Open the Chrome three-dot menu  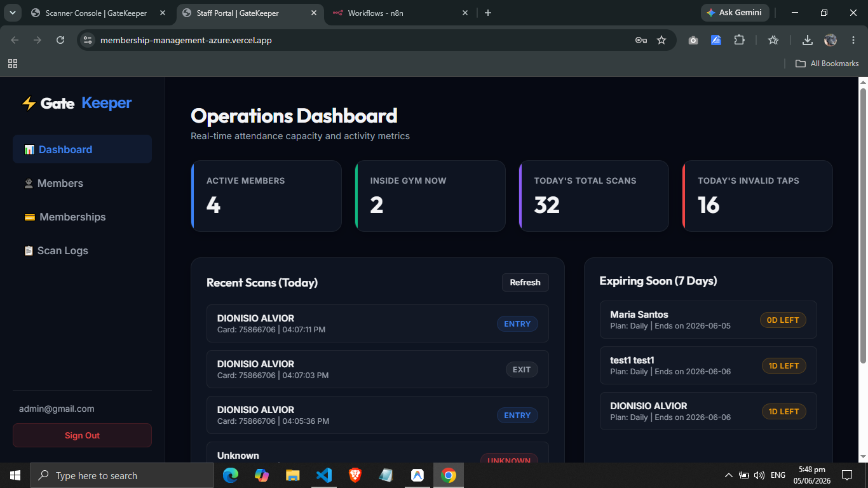pyautogui.click(x=853, y=40)
